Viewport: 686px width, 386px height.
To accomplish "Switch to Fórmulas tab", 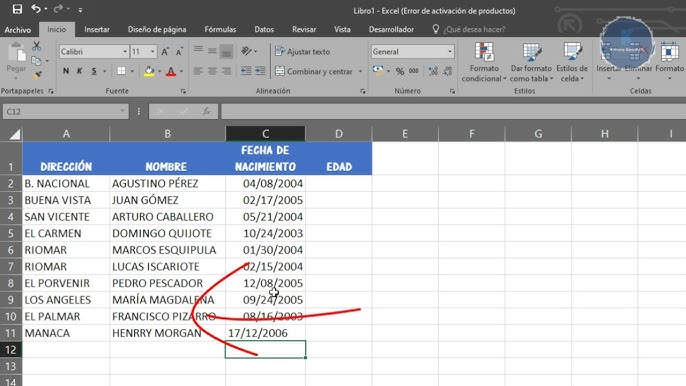I will 220,29.
